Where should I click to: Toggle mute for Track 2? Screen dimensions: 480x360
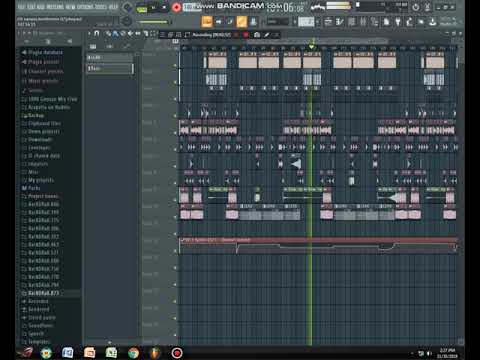pyautogui.click(x=175, y=82)
